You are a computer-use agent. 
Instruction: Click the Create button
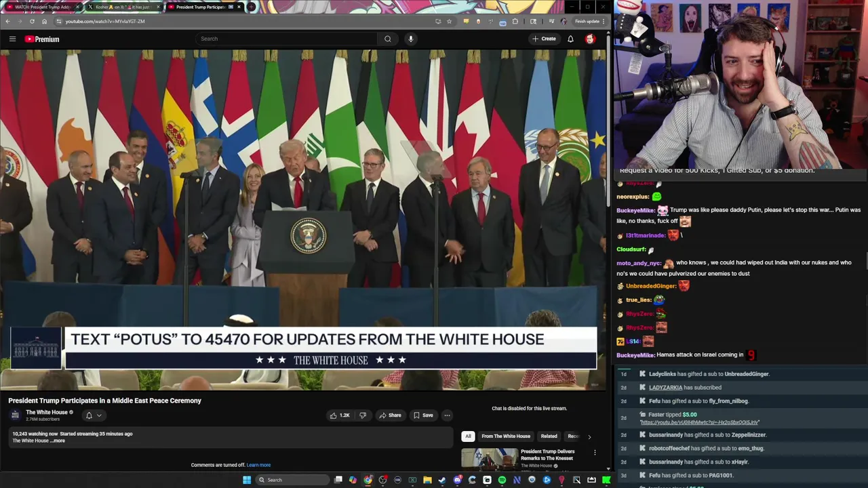coord(544,39)
